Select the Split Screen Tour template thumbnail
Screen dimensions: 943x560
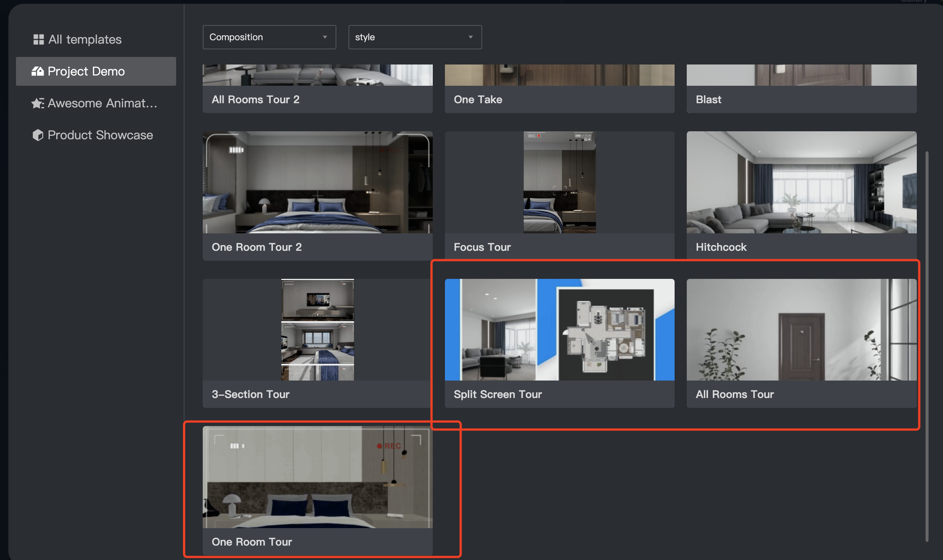[x=559, y=329]
